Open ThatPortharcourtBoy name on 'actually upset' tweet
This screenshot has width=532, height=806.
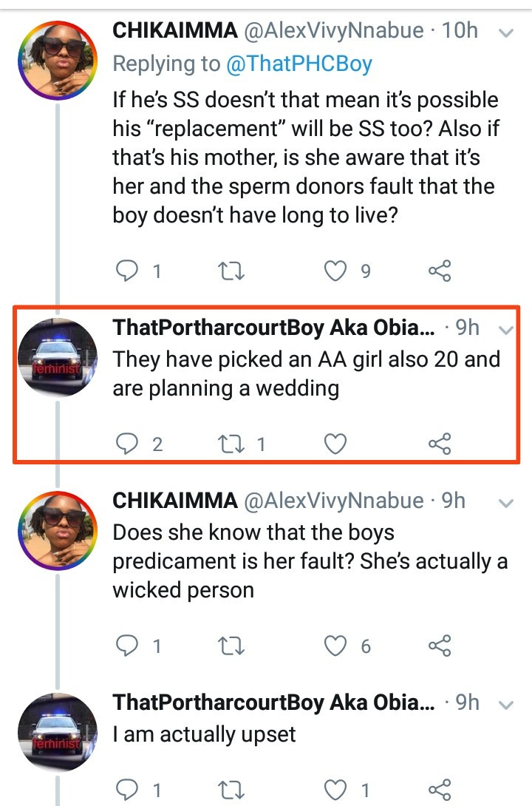tap(273, 702)
